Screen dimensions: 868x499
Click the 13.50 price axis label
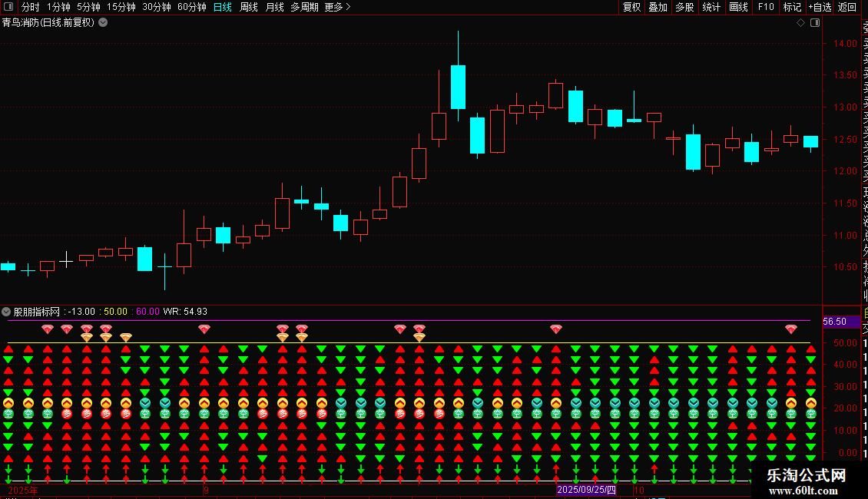(x=845, y=75)
